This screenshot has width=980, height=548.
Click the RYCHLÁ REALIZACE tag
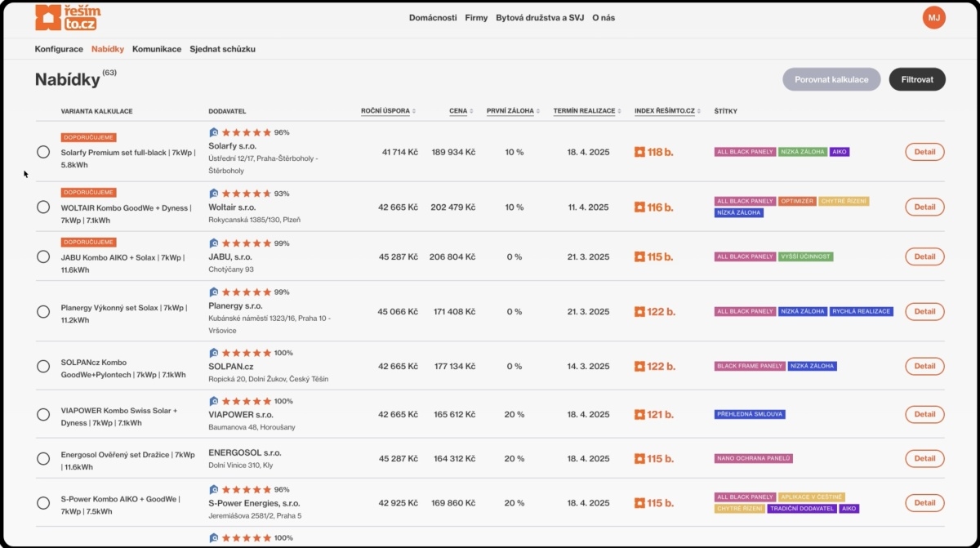click(862, 311)
